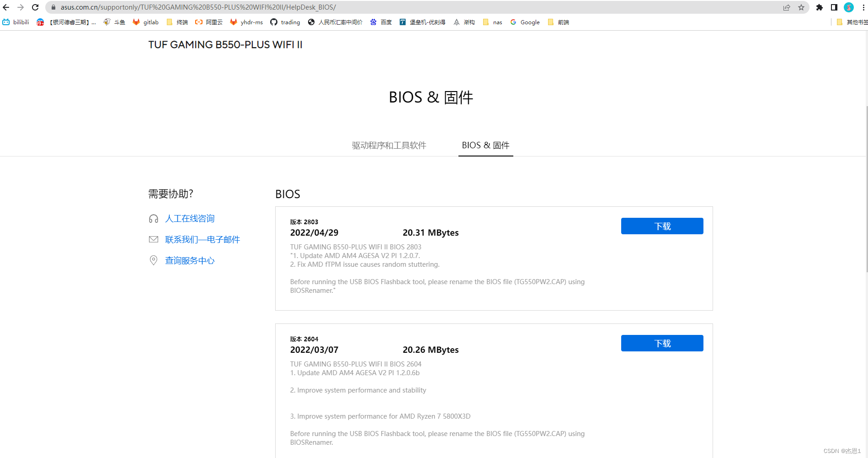Go back to the previous page
The height and width of the screenshot is (458, 868).
point(6,7)
